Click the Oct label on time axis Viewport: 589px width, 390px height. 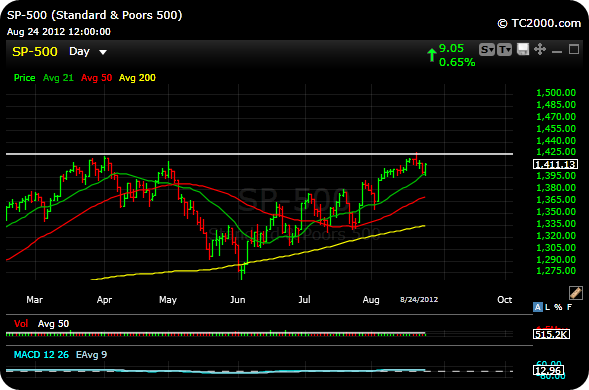click(504, 300)
